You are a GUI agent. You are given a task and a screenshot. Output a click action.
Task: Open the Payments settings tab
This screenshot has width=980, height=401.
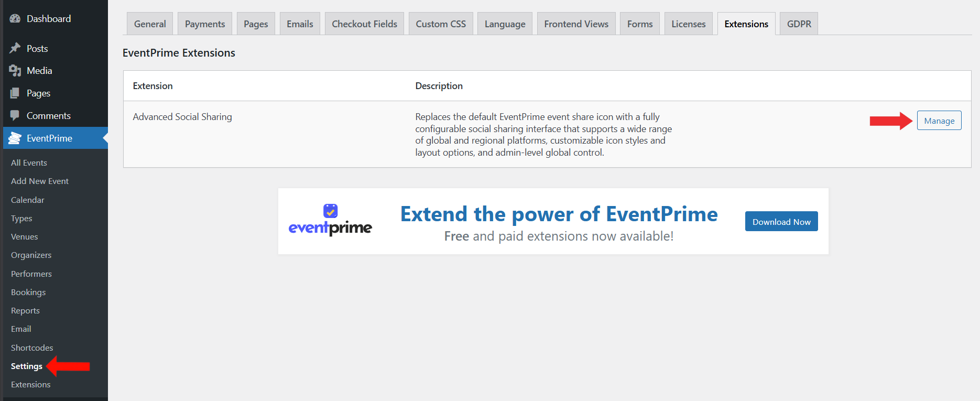click(204, 24)
